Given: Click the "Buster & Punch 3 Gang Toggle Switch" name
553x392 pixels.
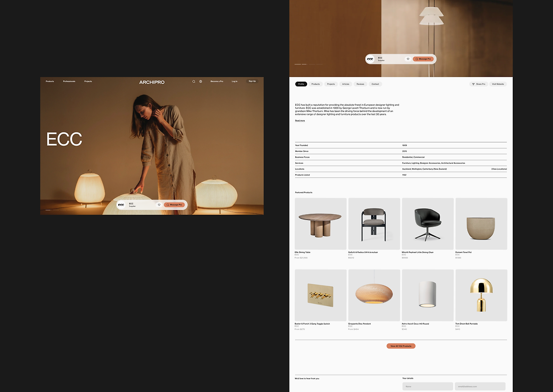Looking at the screenshot, I should click(312, 324).
